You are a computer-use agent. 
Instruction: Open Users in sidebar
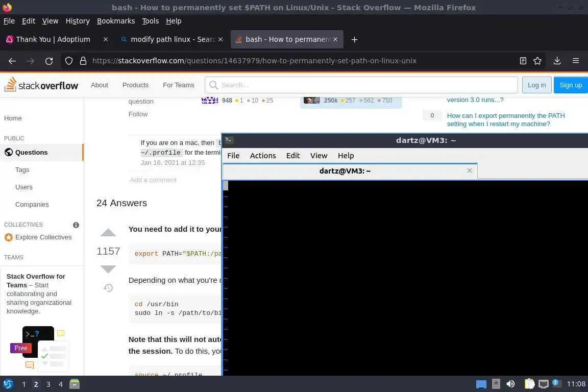(x=23, y=187)
